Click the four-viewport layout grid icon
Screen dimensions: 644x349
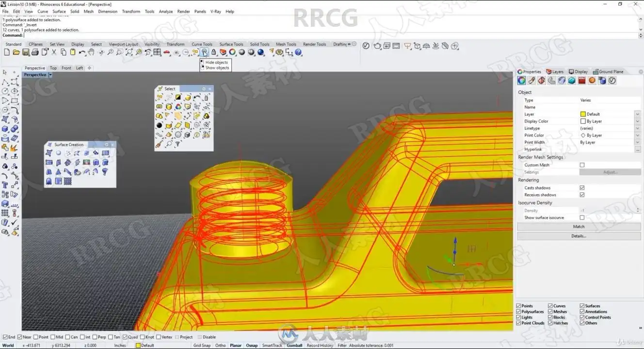[x=157, y=52]
